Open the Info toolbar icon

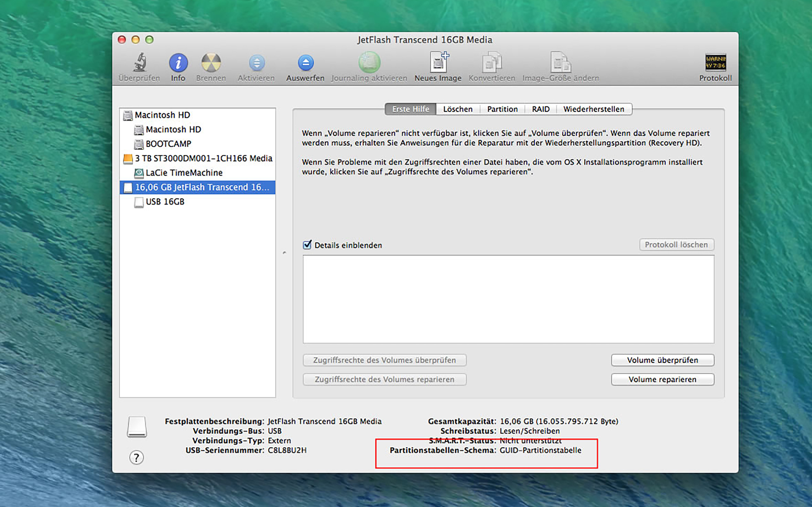click(178, 63)
